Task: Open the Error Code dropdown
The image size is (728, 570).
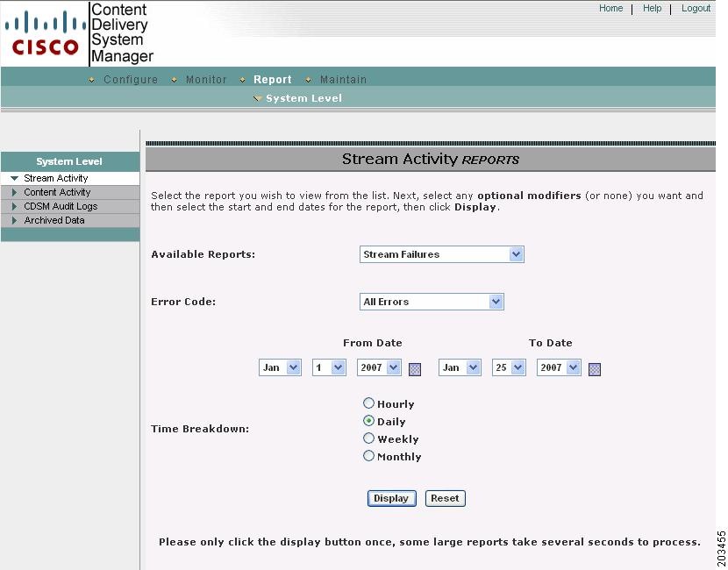Action: click(x=432, y=302)
